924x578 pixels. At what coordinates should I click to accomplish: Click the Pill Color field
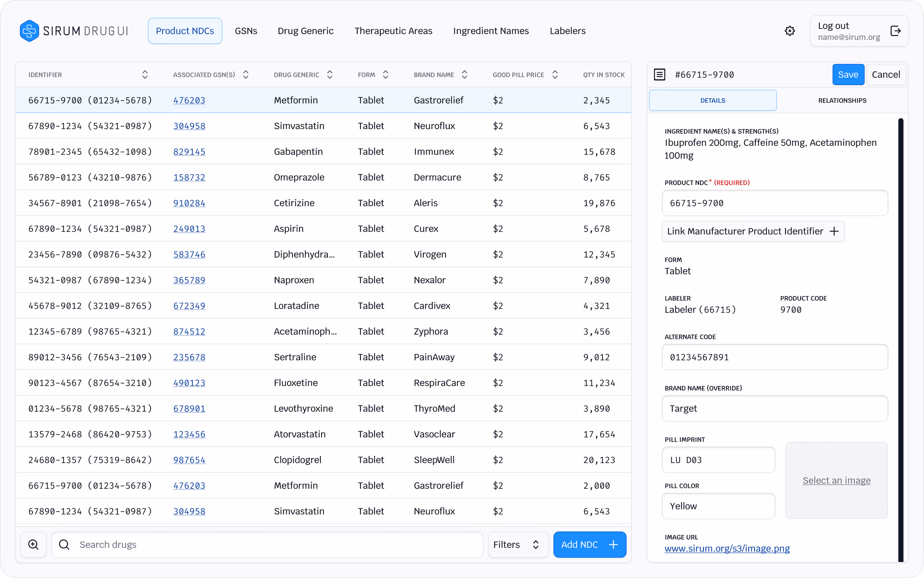pyautogui.click(x=718, y=506)
